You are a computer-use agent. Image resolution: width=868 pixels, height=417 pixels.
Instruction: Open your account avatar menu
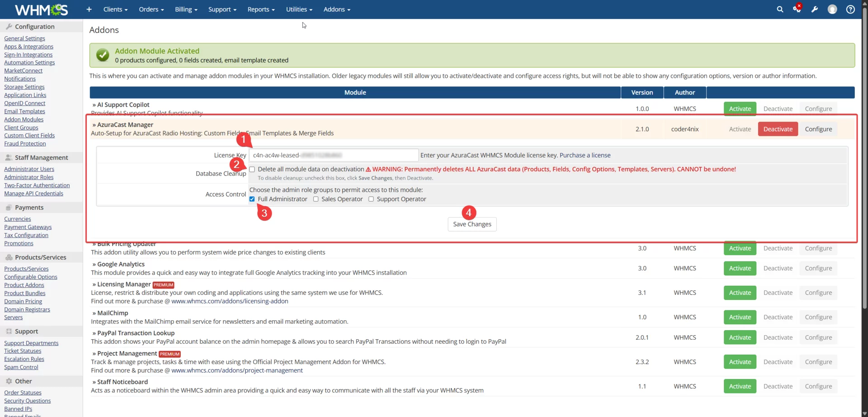[833, 9]
